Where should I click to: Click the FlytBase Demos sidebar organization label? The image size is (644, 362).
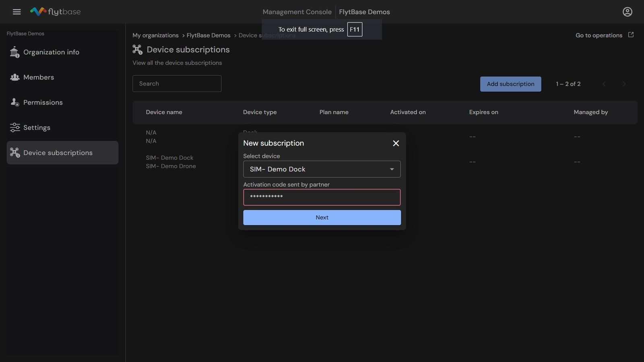25,33
